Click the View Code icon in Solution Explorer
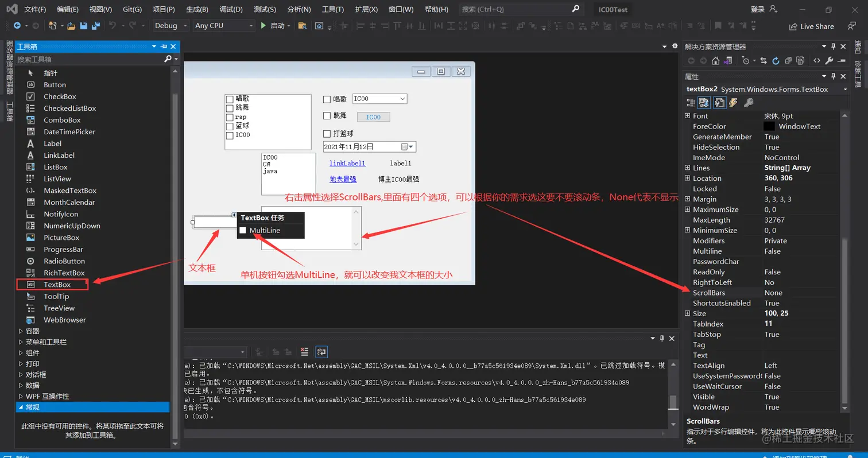868x458 pixels. click(x=817, y=60)
